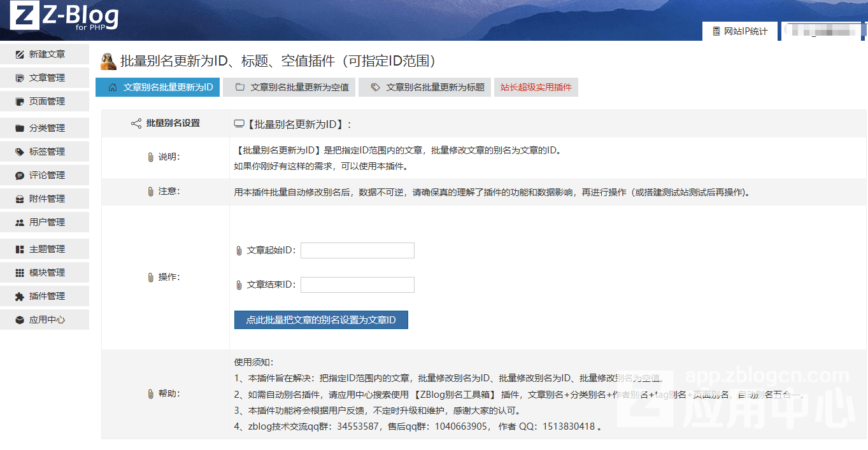
Task: Click the 评论管理 speech bubble icon
Action: [20, 176]
